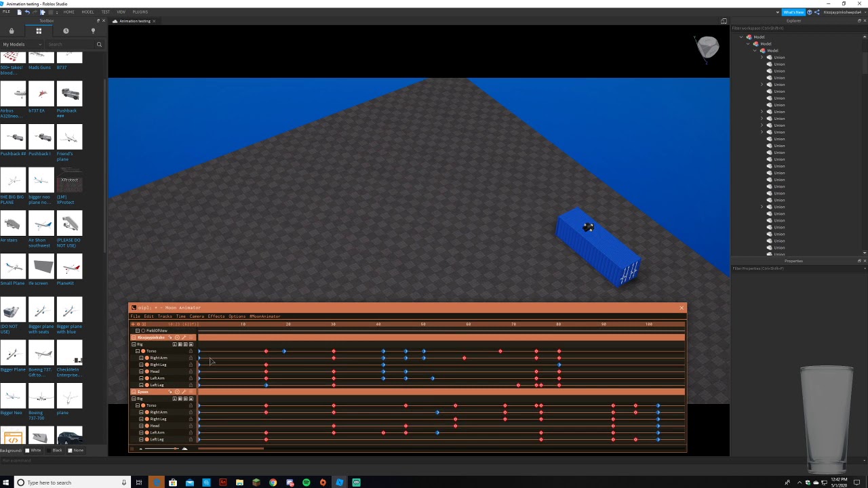Screen dimensions: 868x488
Task: Close the Moon Animator window
Action: pos(682,308)
